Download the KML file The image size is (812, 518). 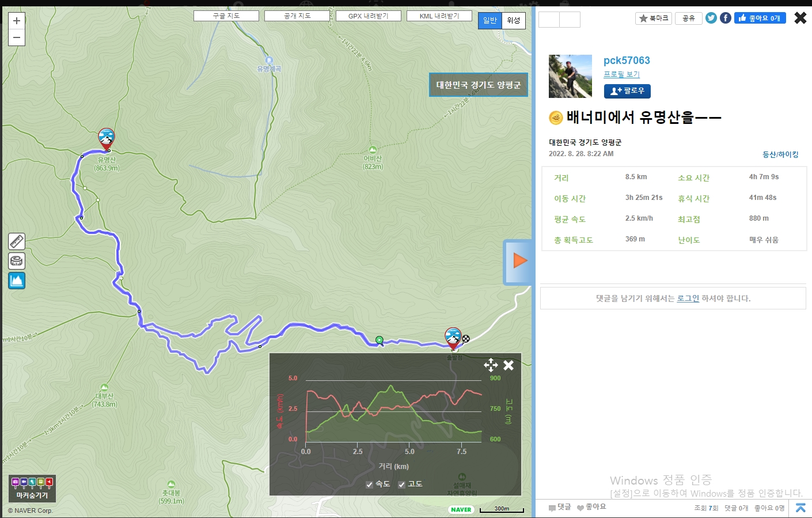point(439,16)
